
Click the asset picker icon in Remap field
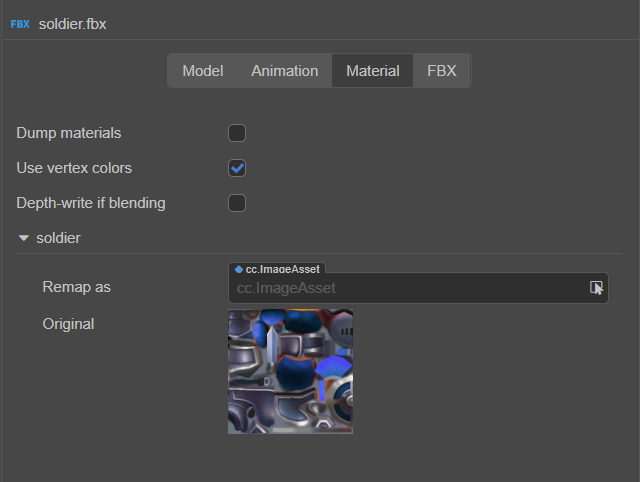pos(597,288)
